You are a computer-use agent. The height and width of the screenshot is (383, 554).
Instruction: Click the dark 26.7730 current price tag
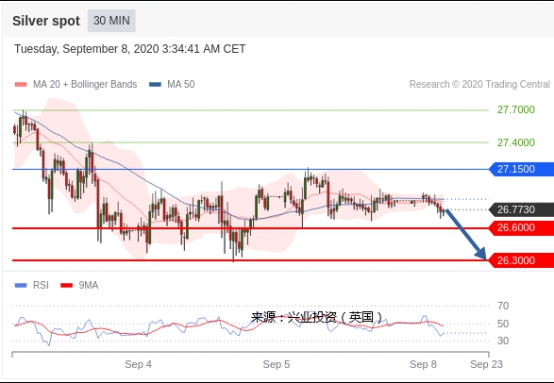pos(521,210)
